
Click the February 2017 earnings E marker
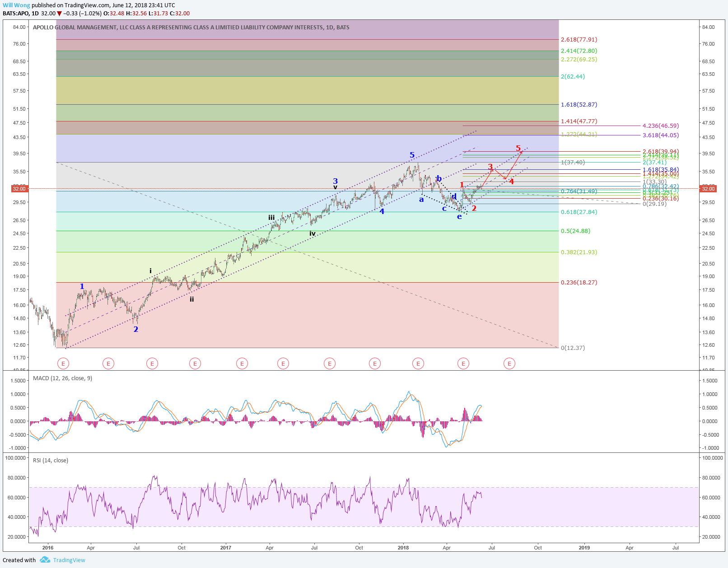(x=242, y=363)
